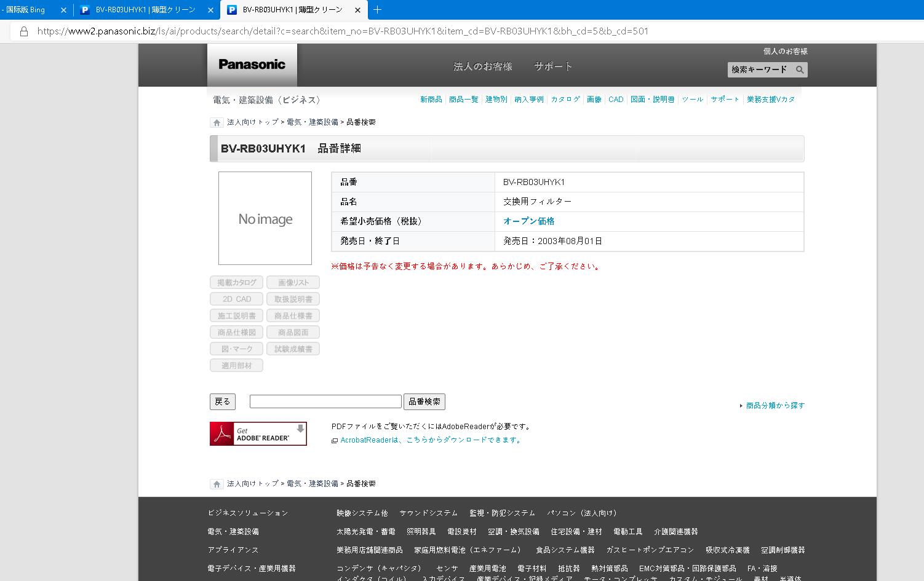Open サポート link in sub navigation
This screenshot has height=581, width=924.
coord(725,100)
